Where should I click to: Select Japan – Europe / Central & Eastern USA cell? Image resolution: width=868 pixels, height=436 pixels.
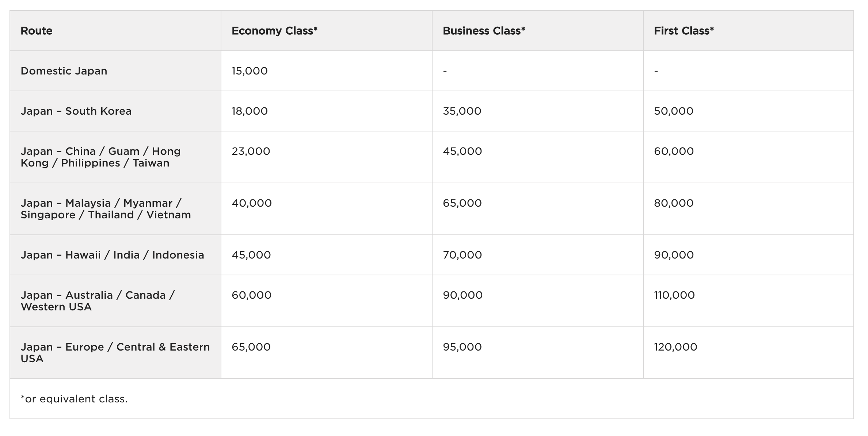(x=115, y=353)
